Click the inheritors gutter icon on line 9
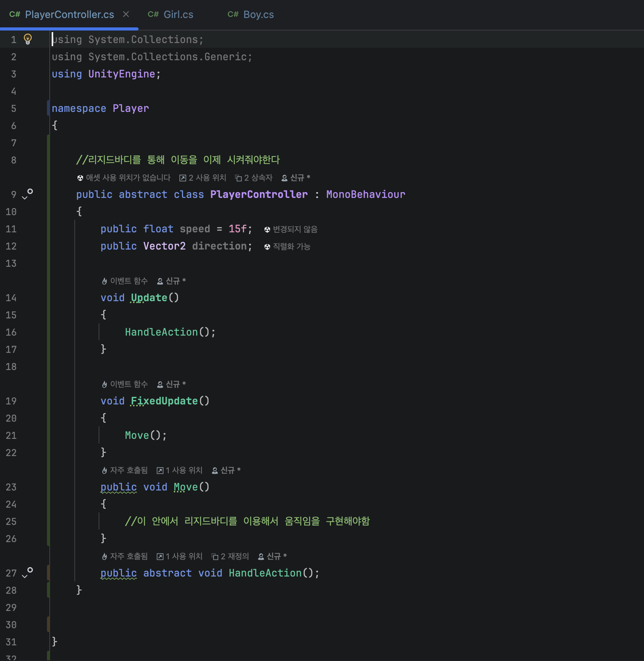 coord(27,194)
